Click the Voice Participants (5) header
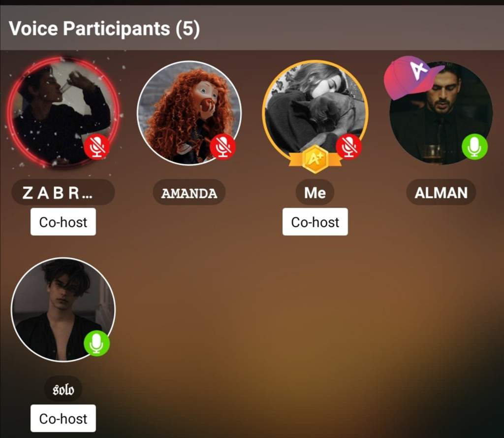Image resolution: width=504 pixels, height=438 pixels. 104,28
